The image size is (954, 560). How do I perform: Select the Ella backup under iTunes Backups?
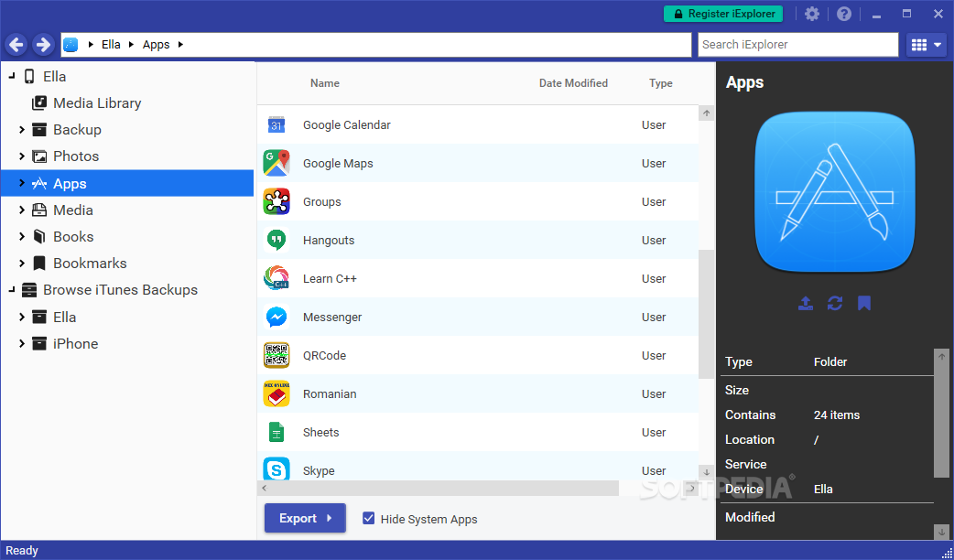point(64,318)
